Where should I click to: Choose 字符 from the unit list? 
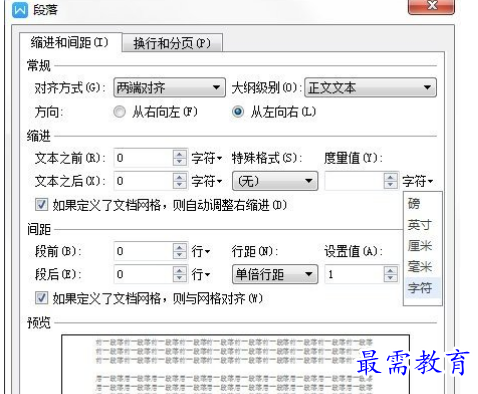tap(422, 287)
